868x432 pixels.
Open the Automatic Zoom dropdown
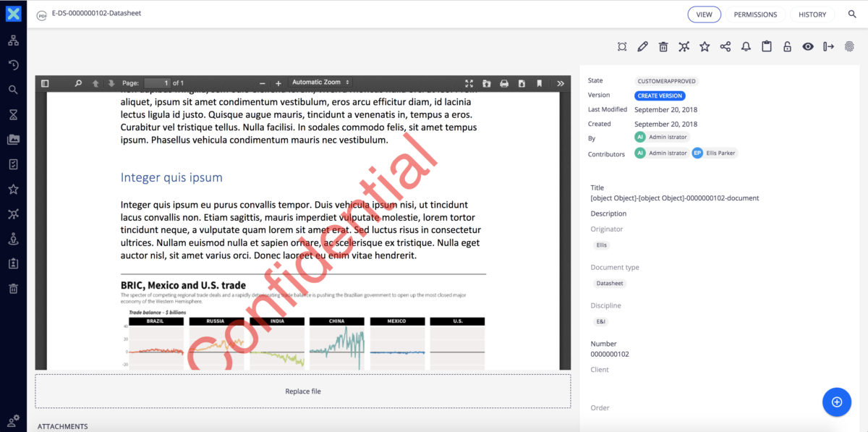pos(320,82)
